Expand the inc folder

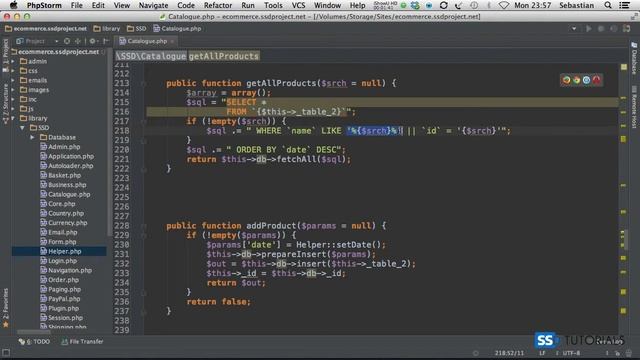point(13,99)
